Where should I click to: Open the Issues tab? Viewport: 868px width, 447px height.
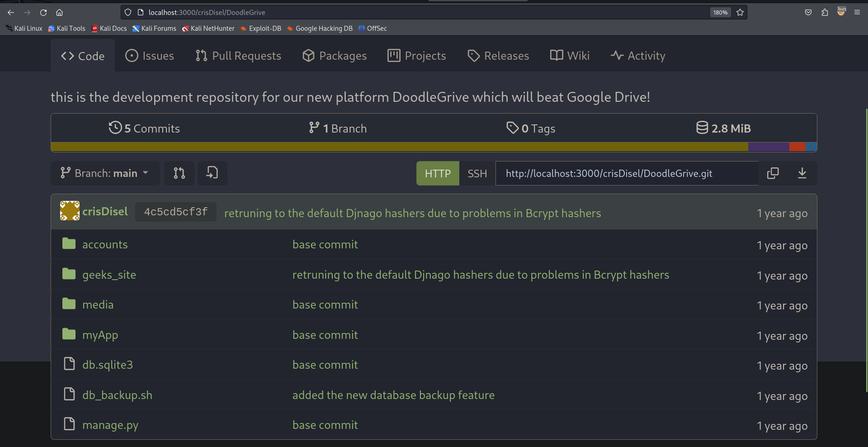tap(150, 56)
